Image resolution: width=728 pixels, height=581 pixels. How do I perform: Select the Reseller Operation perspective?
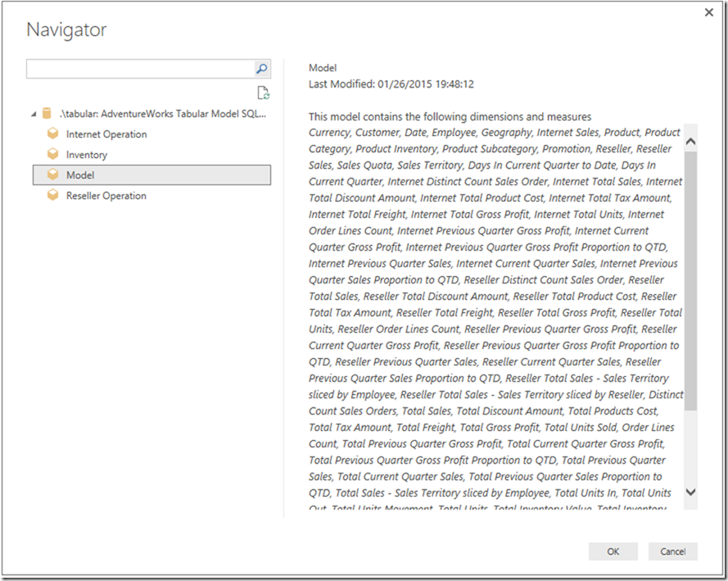[x=106, y=196]
